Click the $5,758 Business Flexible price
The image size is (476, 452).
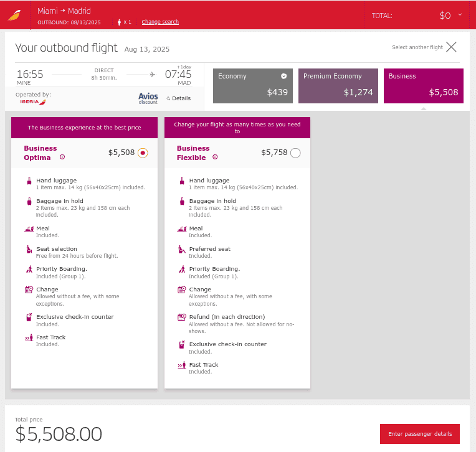pyautogui.click(x=274, y=153)
